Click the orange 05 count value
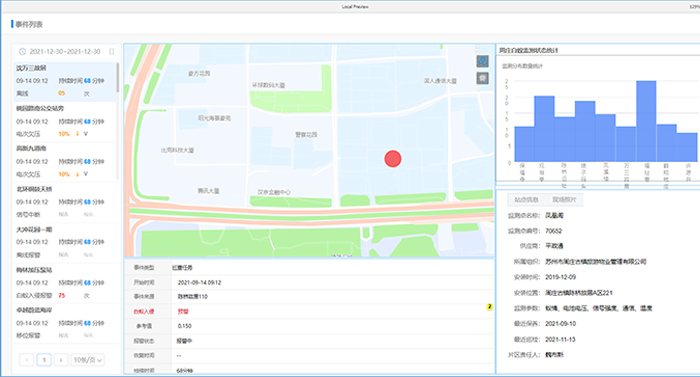Screen dimensions: 700x377 62,93
